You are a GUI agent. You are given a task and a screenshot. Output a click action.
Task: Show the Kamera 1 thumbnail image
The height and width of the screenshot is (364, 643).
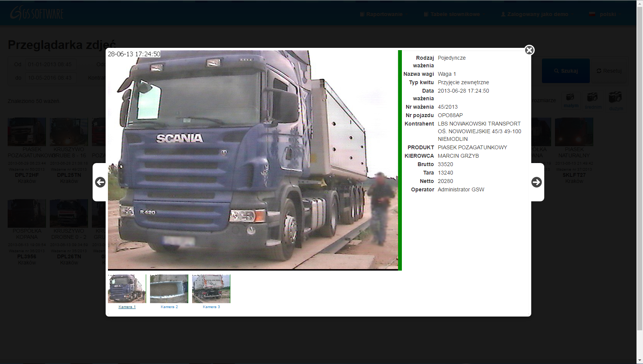tap(127, 289)
